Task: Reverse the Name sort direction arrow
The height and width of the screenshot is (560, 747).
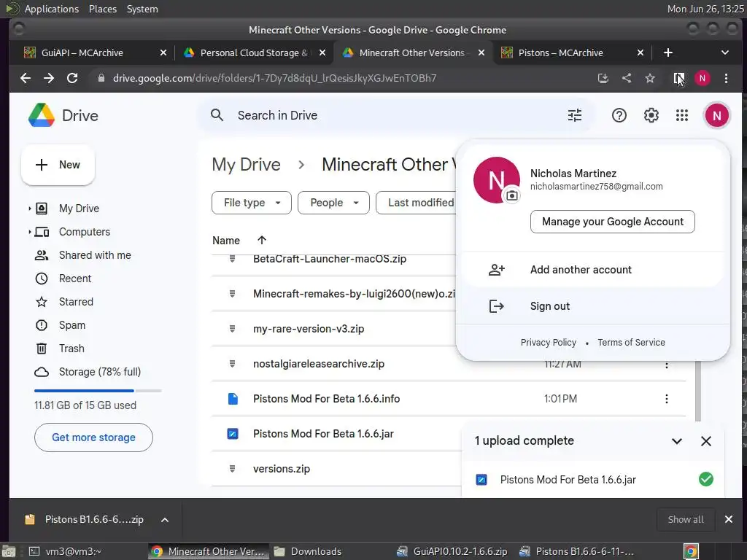Action: coord(262,241)
